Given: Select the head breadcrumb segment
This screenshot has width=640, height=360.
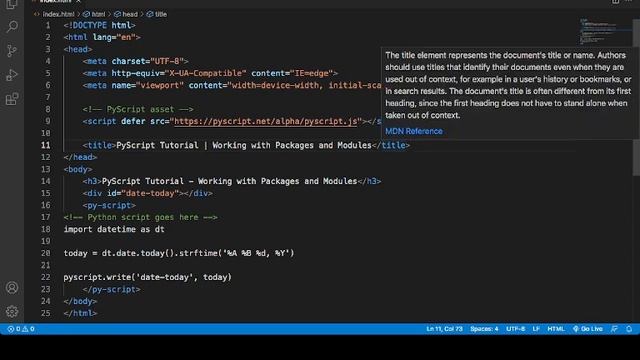Looking at the screenshot, I should coord(126,14).
